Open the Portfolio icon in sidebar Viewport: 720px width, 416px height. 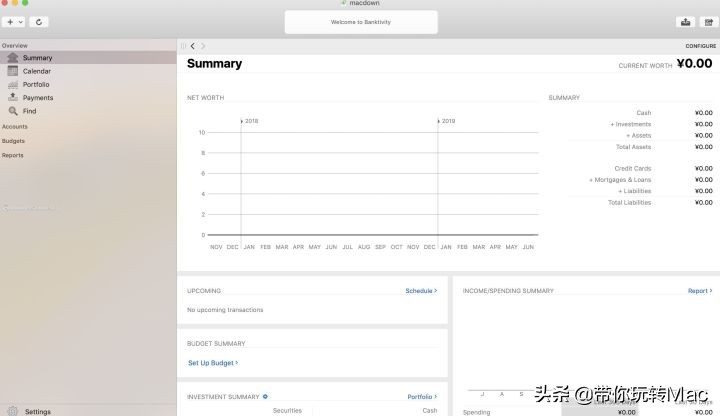[x=13, y=84]
